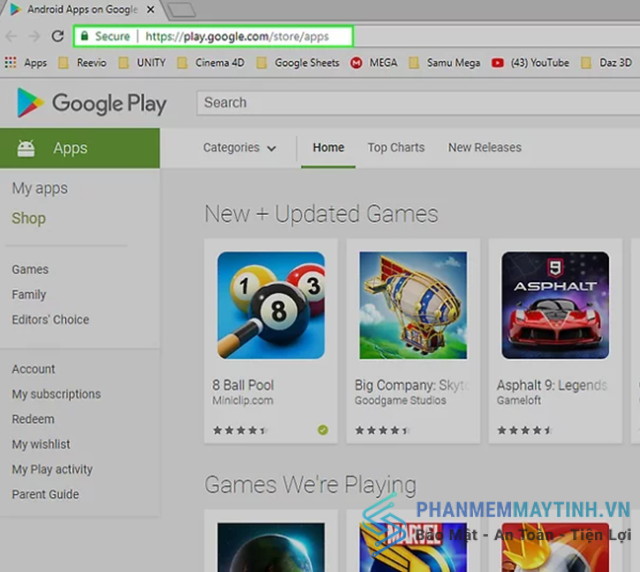640x572 pixels.
Task: Open My wishlist
Action: click(41, 444)
